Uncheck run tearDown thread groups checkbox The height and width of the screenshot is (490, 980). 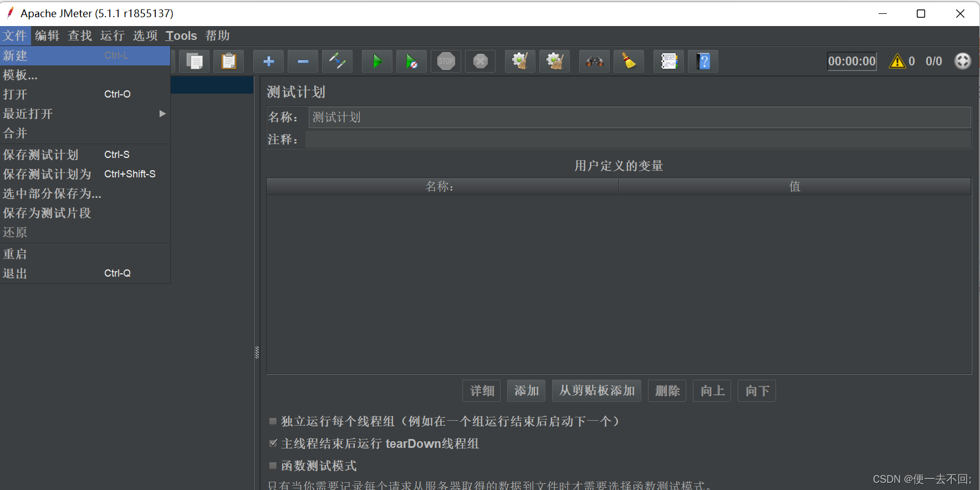coord(273,443)
